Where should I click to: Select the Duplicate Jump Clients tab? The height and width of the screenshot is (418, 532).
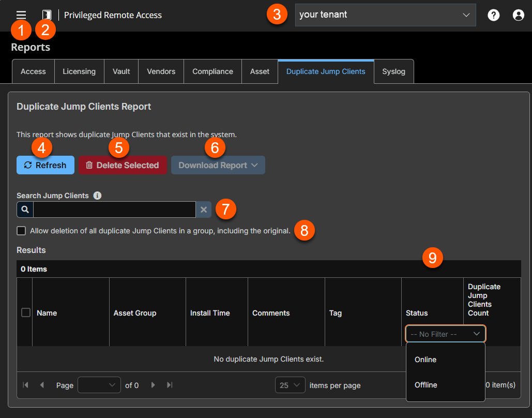coord(326,71)
